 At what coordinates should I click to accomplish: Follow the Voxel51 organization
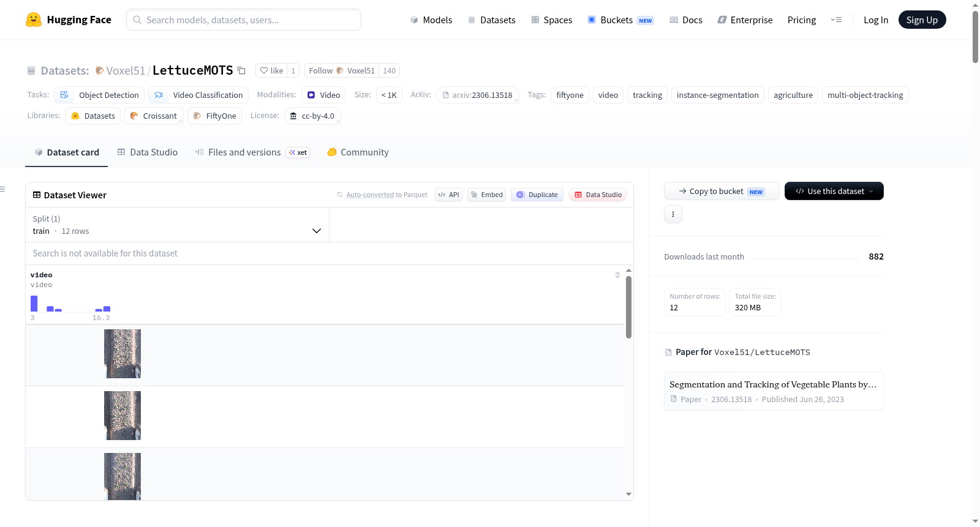point(342,70)
